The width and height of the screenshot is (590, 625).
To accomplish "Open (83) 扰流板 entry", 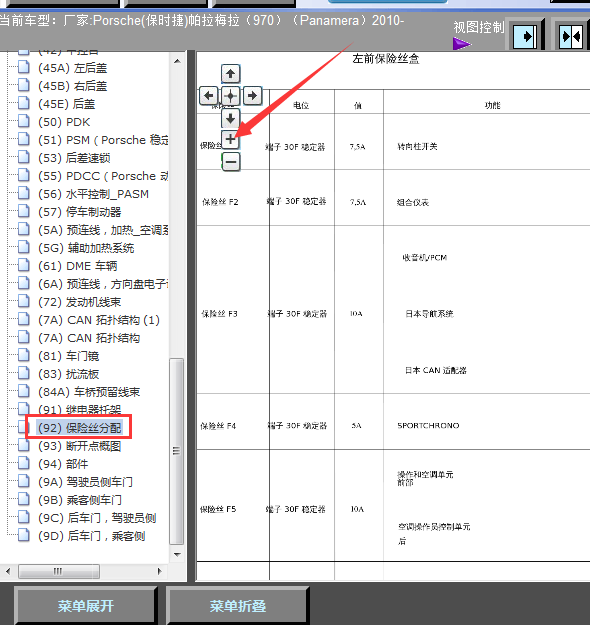I will (x=69, y=374).
